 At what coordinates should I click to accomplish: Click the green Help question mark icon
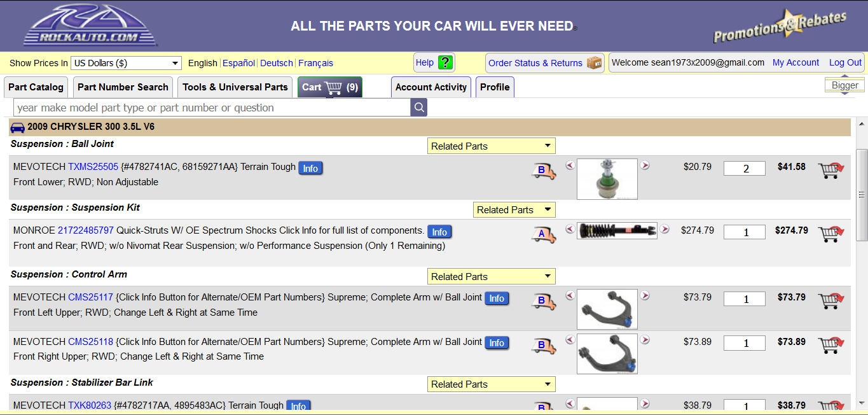click(x=445, y=62)
